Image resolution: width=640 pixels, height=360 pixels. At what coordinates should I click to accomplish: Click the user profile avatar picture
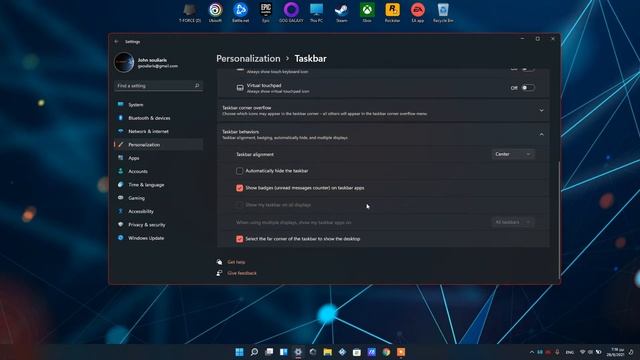coord(124,62)
